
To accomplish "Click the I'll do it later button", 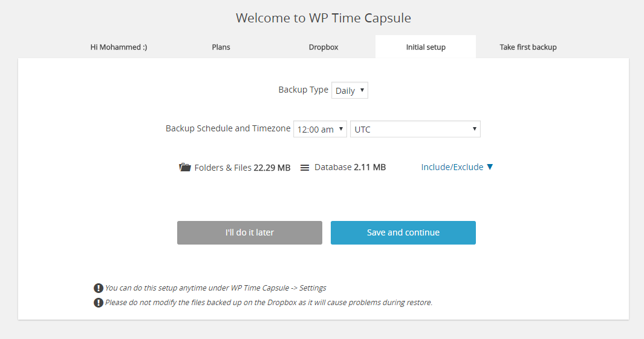I will point(250,233).
